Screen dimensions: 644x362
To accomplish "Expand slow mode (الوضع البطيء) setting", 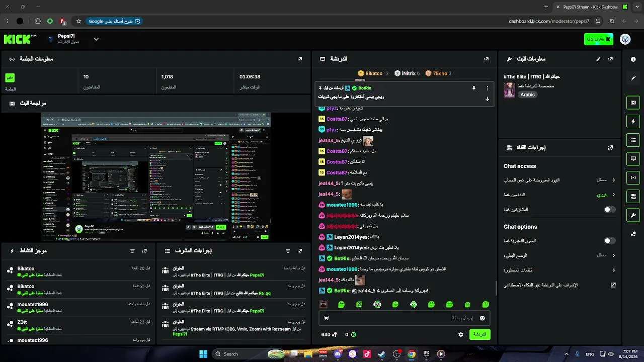I will pos(559,255).
